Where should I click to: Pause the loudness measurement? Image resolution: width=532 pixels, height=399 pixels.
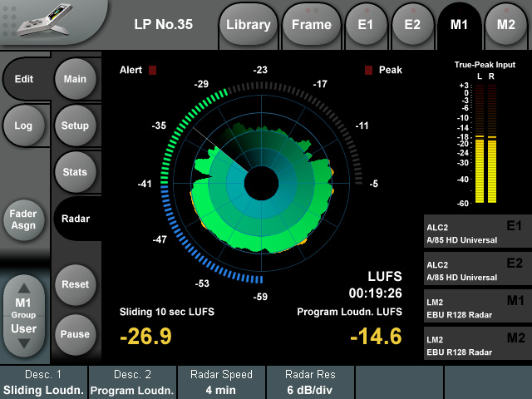tap(76, 334)
